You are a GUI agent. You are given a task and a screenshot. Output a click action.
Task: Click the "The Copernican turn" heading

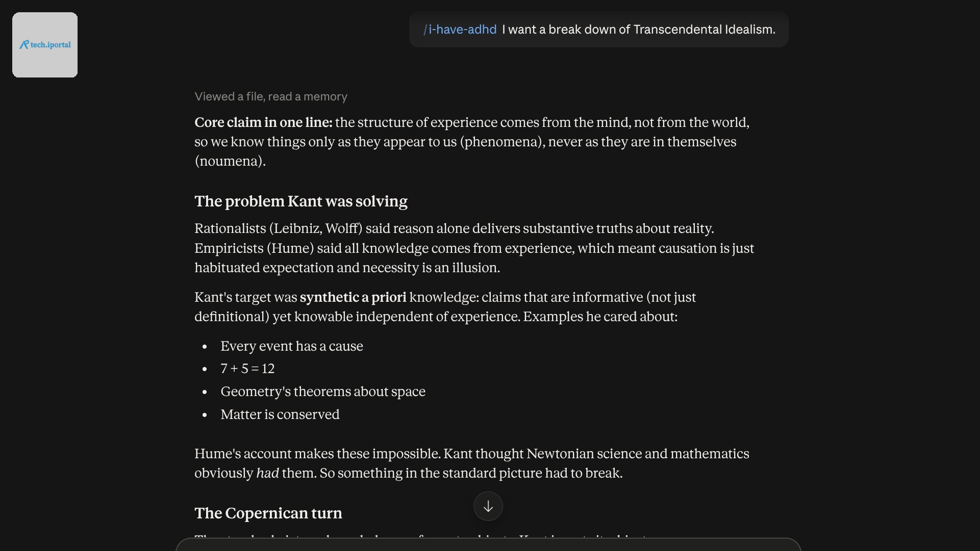point(268,513)
